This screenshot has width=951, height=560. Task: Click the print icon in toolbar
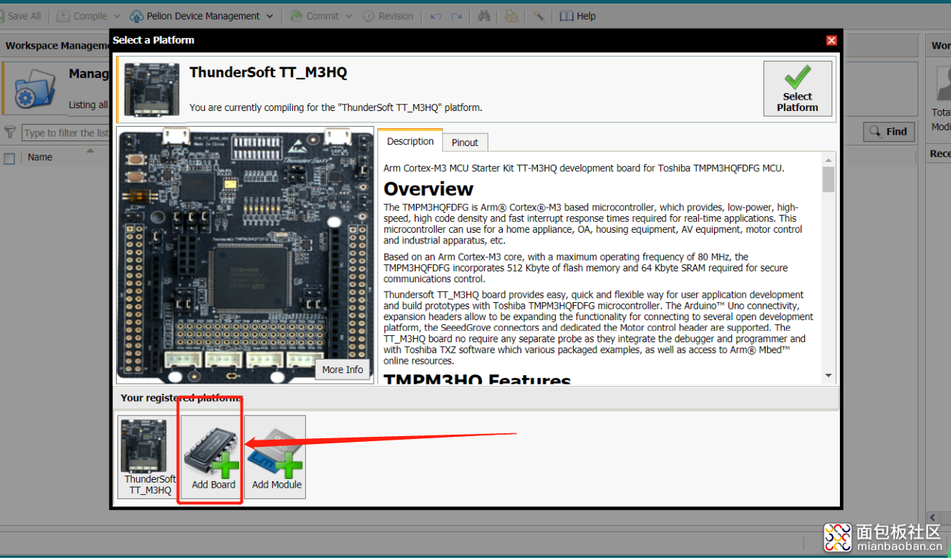511,16
